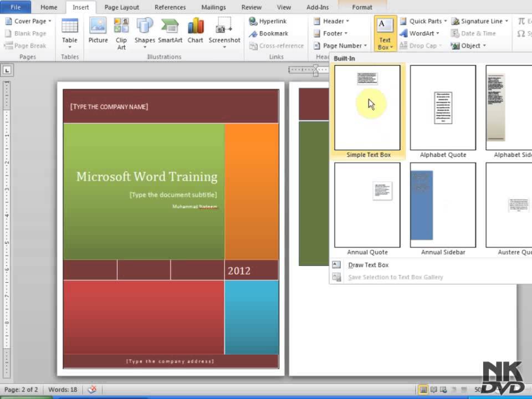
Task: Open the Object dropdown
Action: point(469,45)
